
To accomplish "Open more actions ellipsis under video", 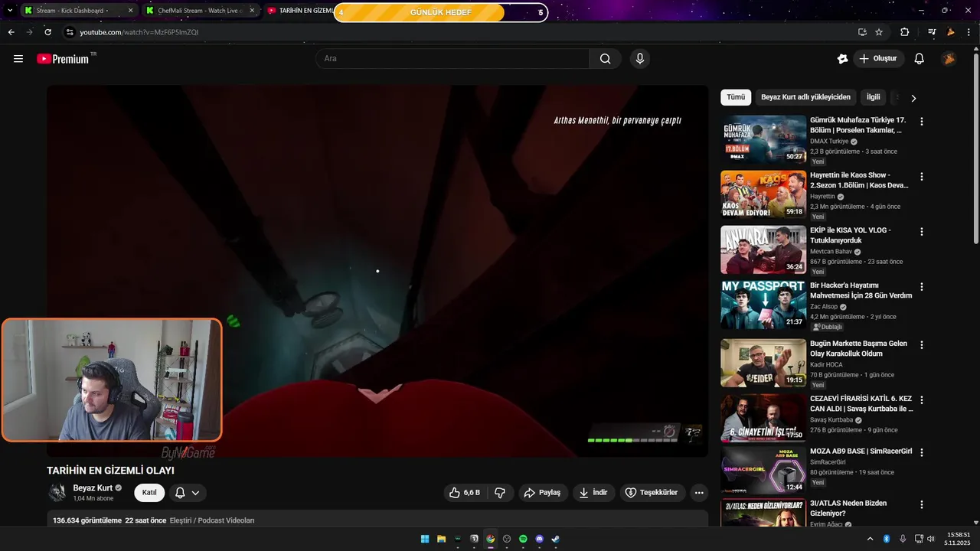I will [699, 493].
